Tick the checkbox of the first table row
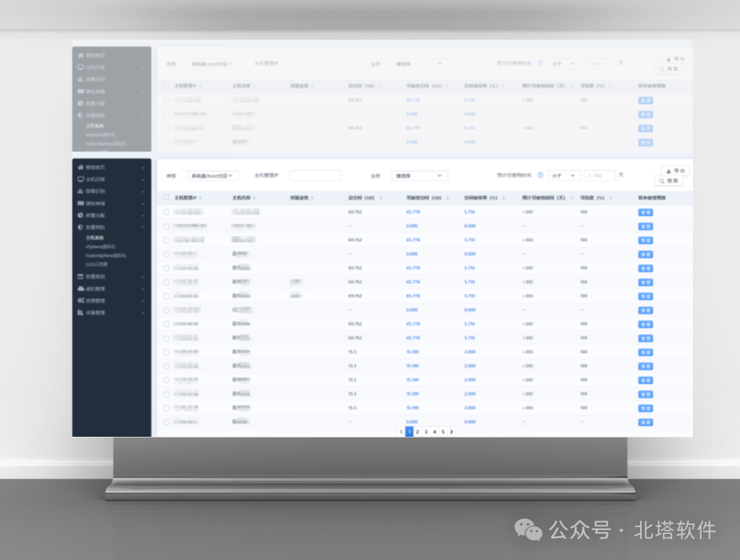 point(166,213)
